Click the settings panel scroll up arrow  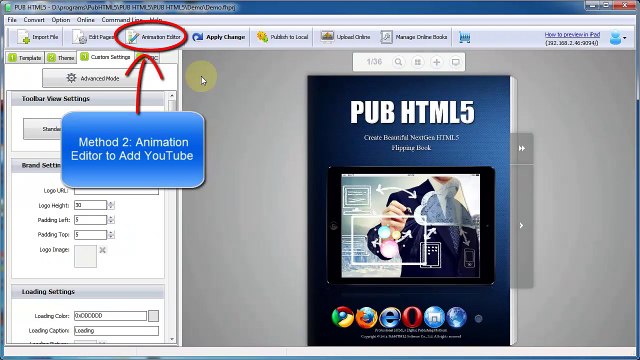(x=172, y=96)
